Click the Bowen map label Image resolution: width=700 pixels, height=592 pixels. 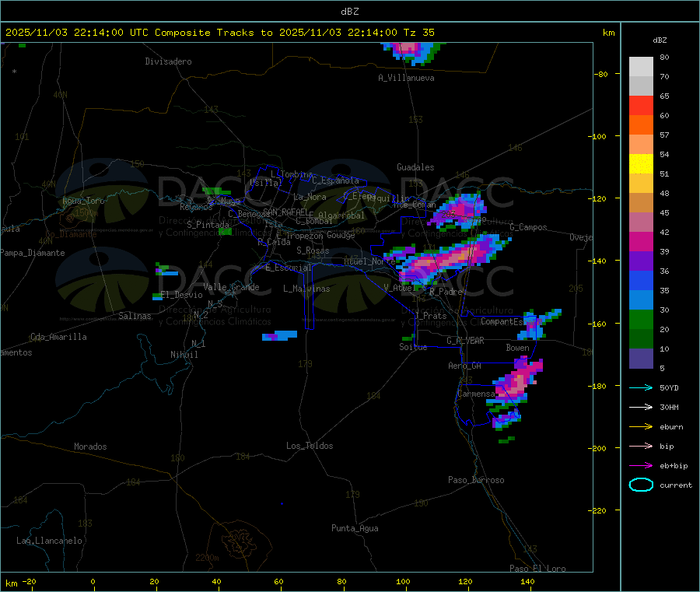tap(517, 348)
